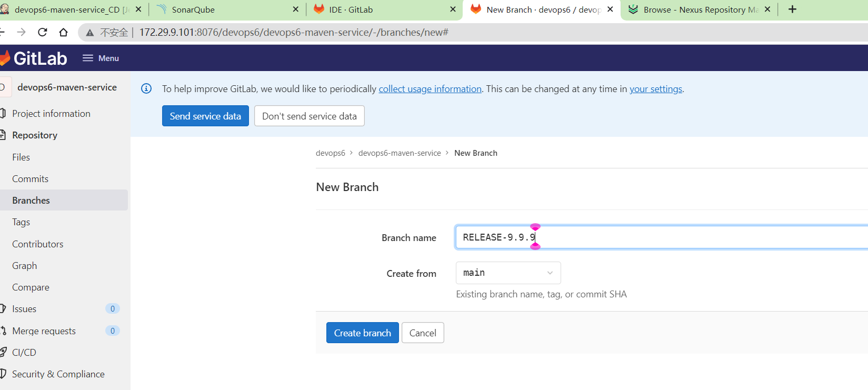The height and width of the screenshot is (390, 868).
Task: Click into the Branch name field
Action: (x=661, y=237)
